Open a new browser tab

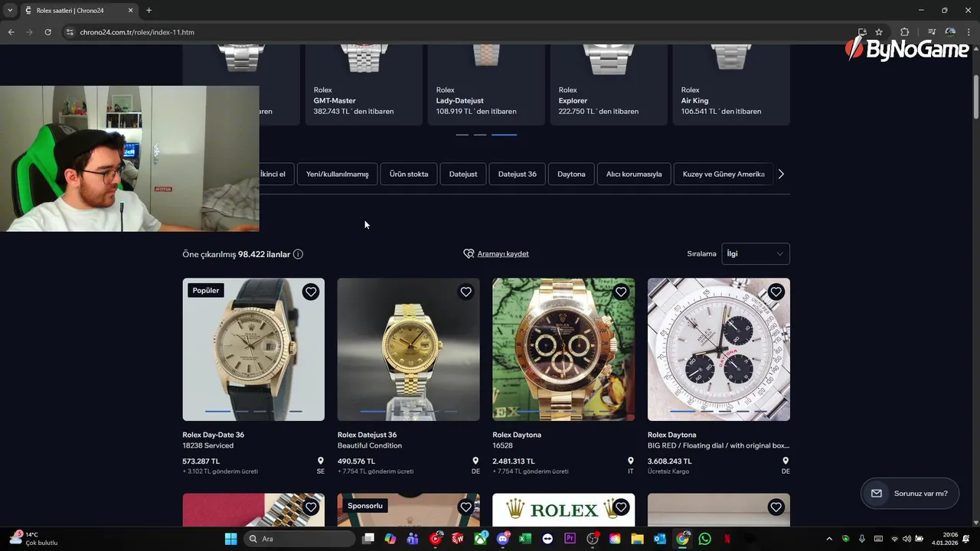[x=149, y=11]
